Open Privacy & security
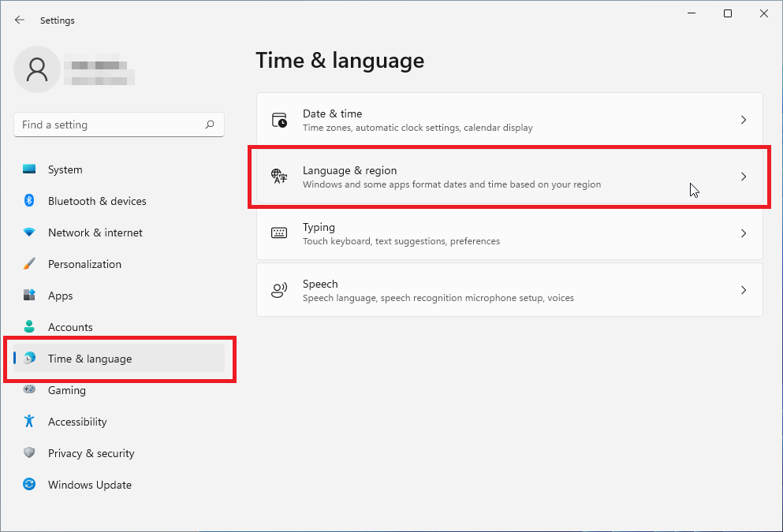 [119, 452]
